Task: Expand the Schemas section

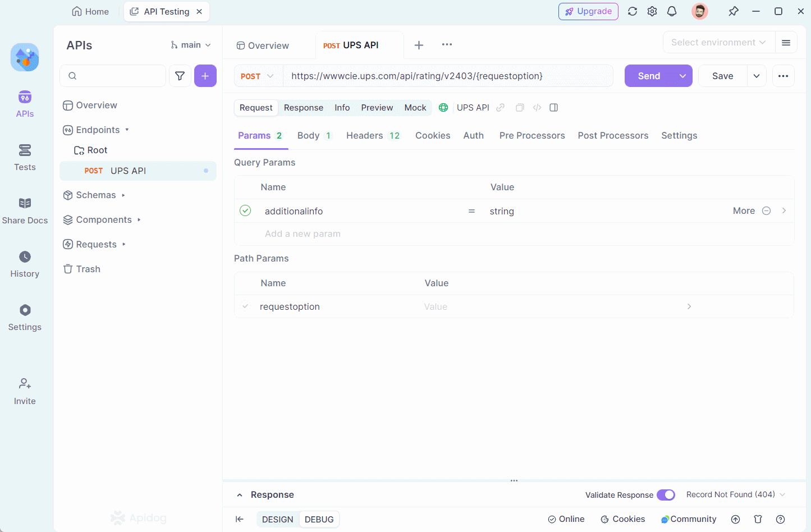Action: (x=123, y=195)
